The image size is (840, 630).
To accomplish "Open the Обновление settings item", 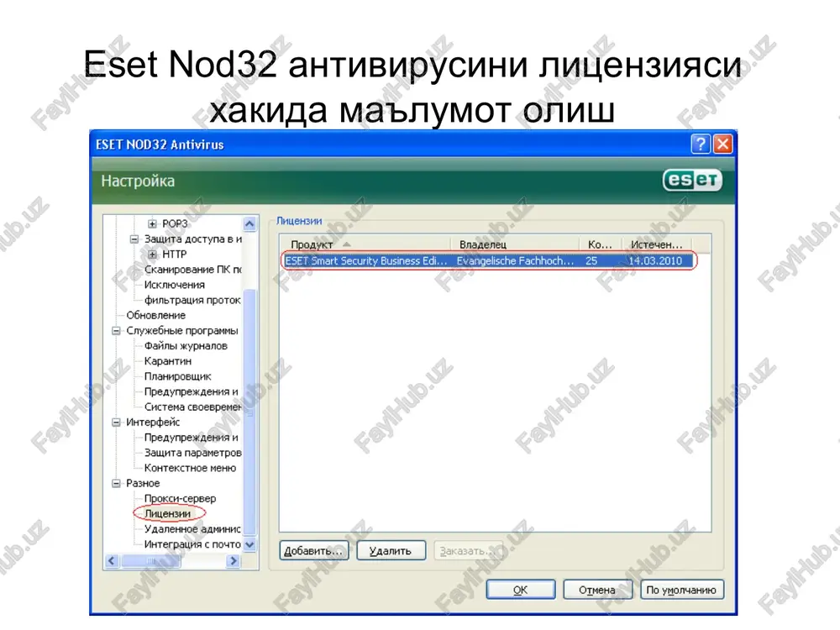I will tap(156, 315).
